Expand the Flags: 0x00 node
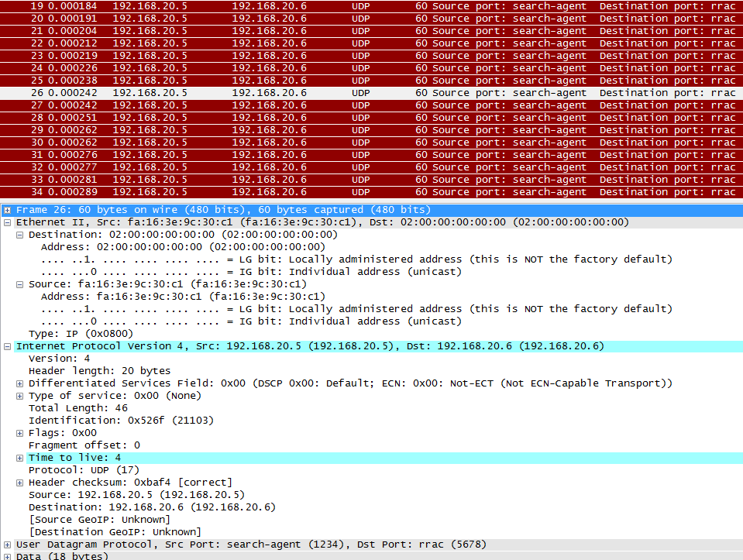 (x=19, y=434)
